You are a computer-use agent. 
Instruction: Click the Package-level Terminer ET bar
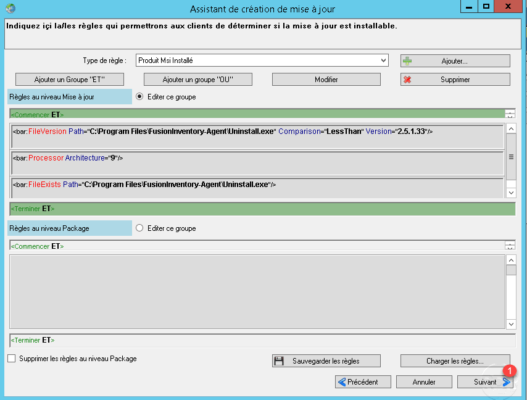click(x=262, y=340)
